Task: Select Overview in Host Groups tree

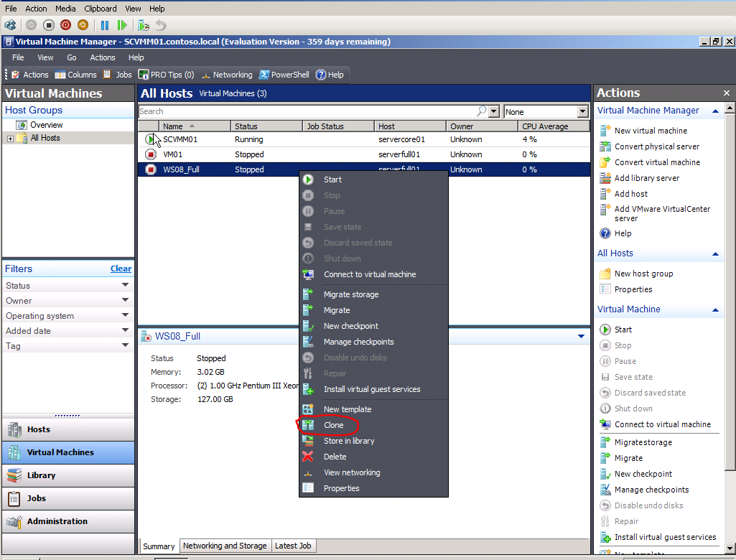Action: [46, 125]
